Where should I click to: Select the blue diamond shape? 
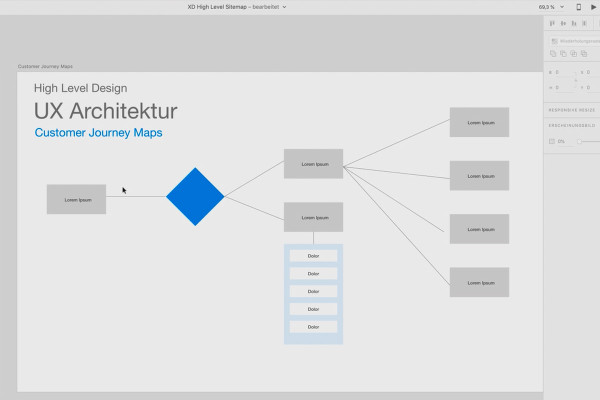point(195,197)
